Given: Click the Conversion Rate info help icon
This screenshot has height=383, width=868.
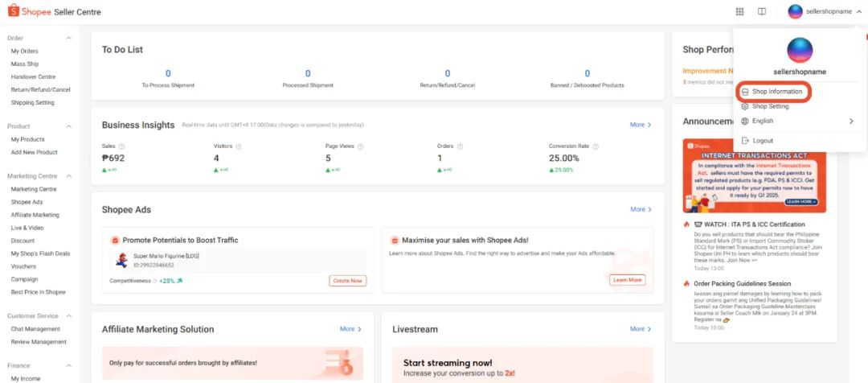Looking at the screenshot, I should (x=596, y=146).
